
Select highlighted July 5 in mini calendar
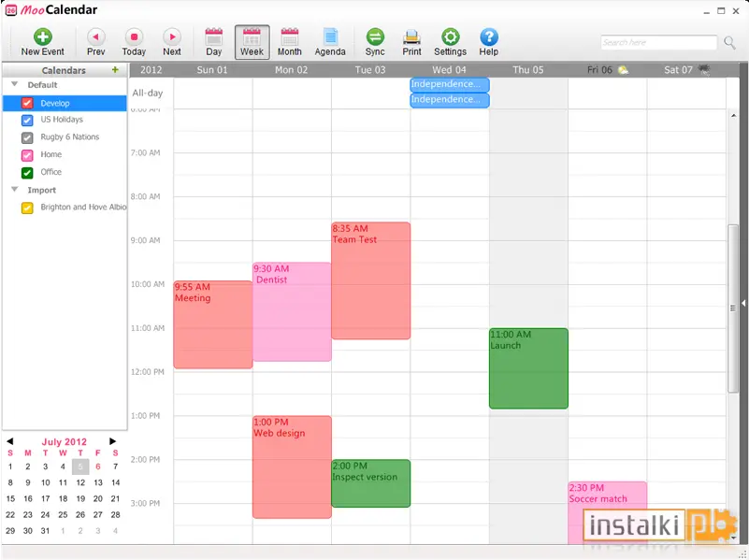coord(80,467)
